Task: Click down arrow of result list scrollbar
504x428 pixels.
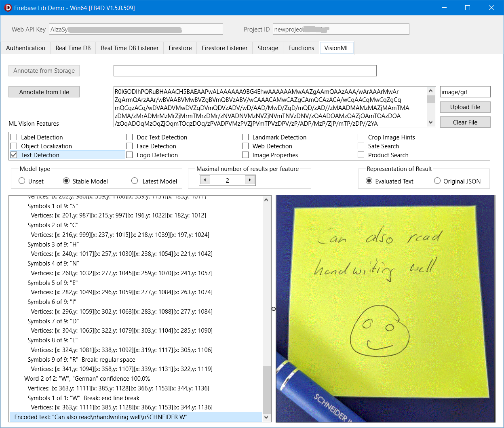Action: (266, 417)
